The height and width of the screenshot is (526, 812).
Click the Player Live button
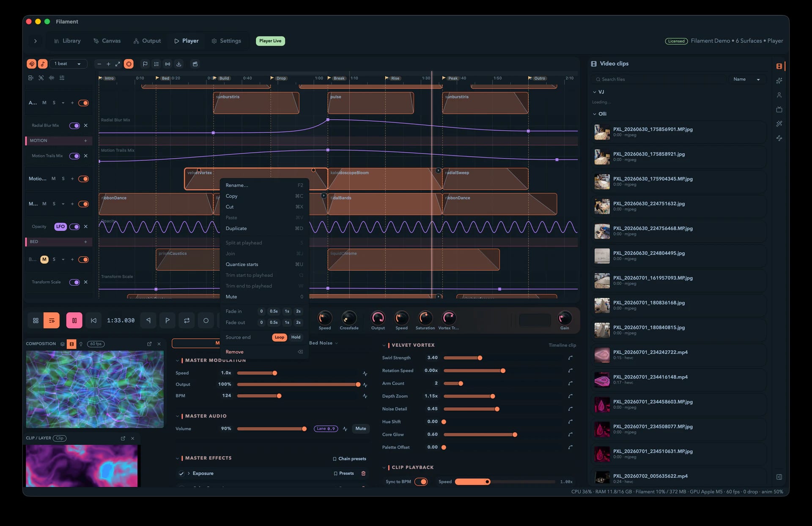tap(270, 41)
